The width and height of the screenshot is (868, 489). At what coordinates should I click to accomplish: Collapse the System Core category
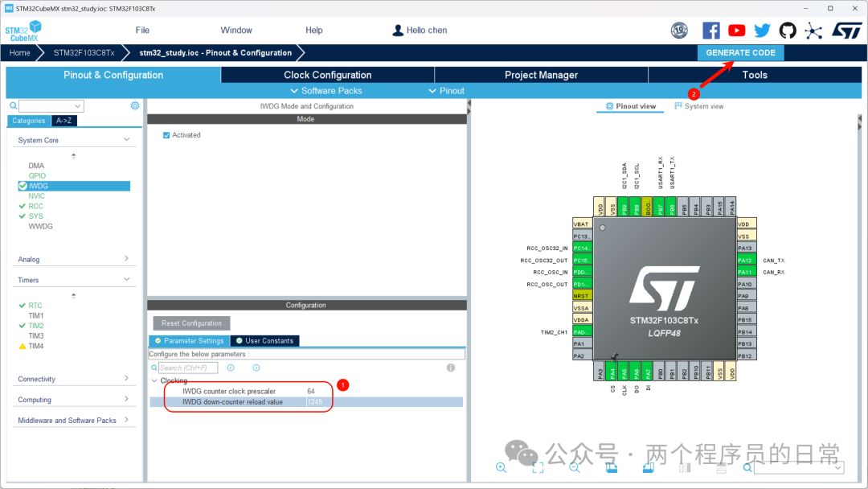click(127, 140)
